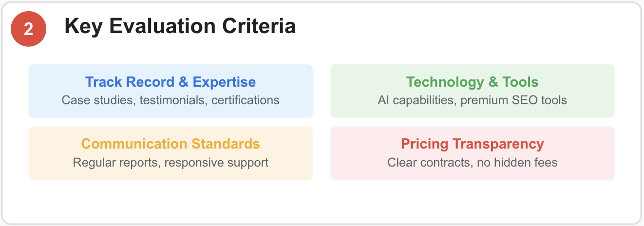Click the word 'certifications' in blue card
Screen dimensions: 644x226
(246, 100)
